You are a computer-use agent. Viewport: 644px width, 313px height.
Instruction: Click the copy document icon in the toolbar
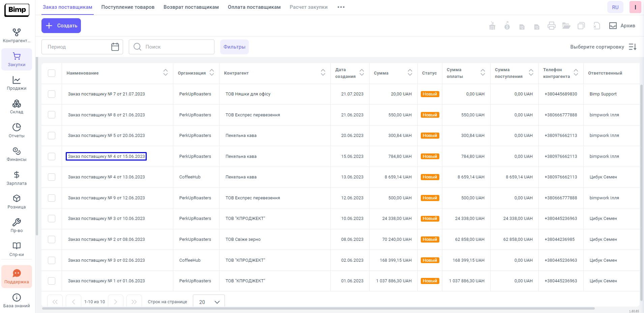tap(581, 26)
